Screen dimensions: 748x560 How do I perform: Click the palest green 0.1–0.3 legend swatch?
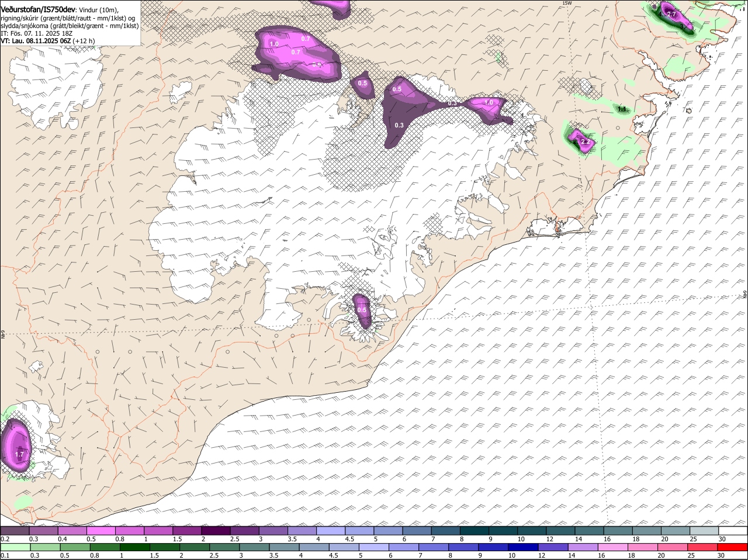[x=15, y=547]
